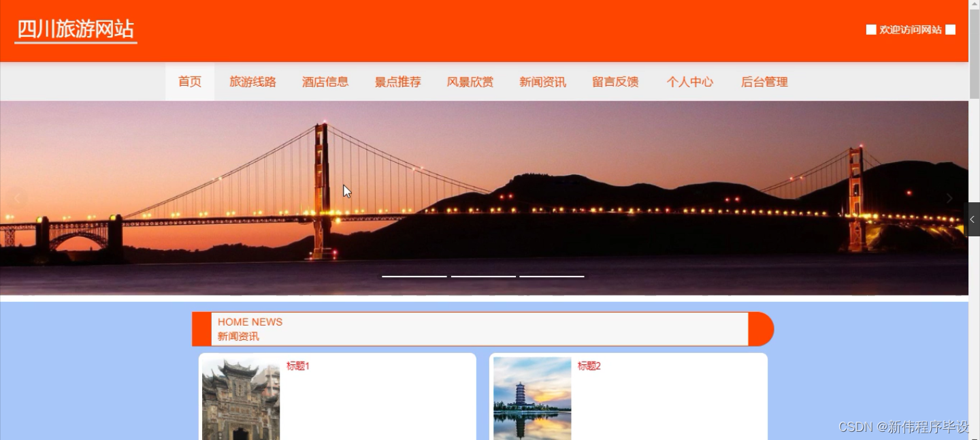Go to 个人中心
This screenshot has height=440, width=980.
(690, 82)
